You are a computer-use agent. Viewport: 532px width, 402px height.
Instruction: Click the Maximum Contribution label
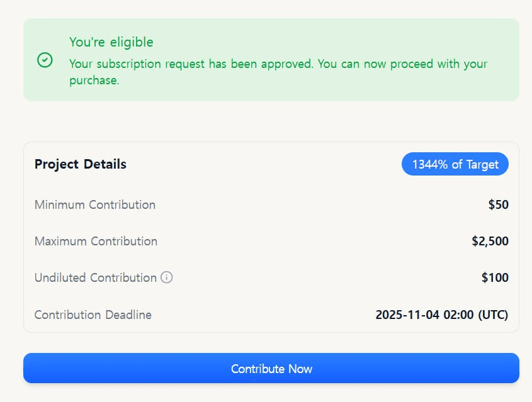point(96,241)
